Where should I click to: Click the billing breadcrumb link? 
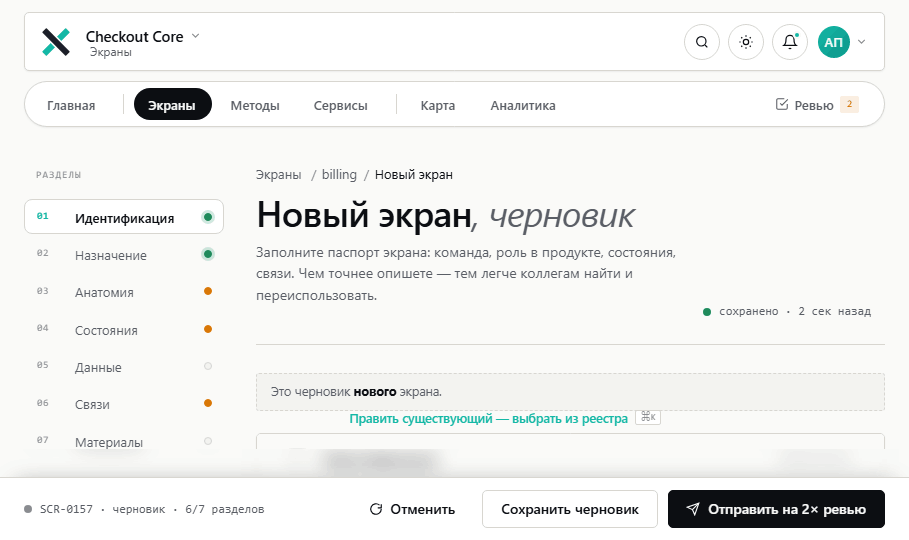pyautogui.click(x=339, y=175)
